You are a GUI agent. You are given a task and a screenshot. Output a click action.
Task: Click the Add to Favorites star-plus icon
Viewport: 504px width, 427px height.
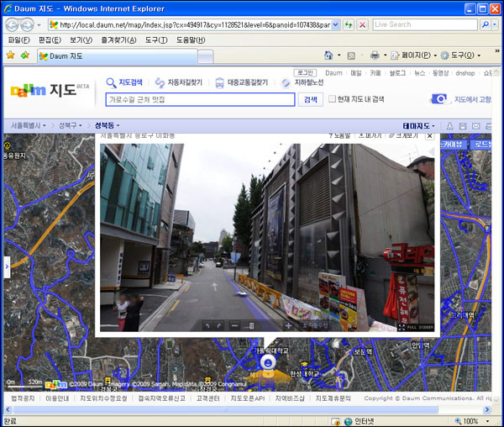pyautogui.click(x=24, y=55)
